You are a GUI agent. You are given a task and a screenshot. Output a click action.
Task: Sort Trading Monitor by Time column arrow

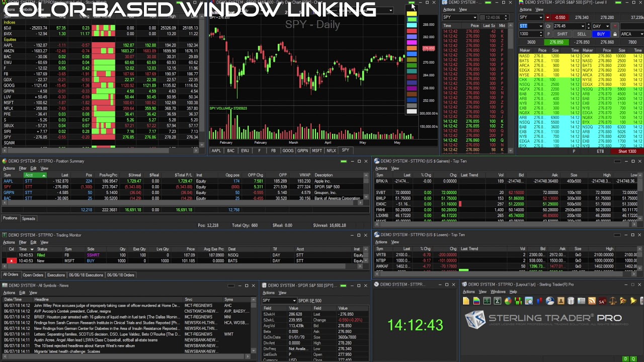pyautogui.click(x=32, y=249)
